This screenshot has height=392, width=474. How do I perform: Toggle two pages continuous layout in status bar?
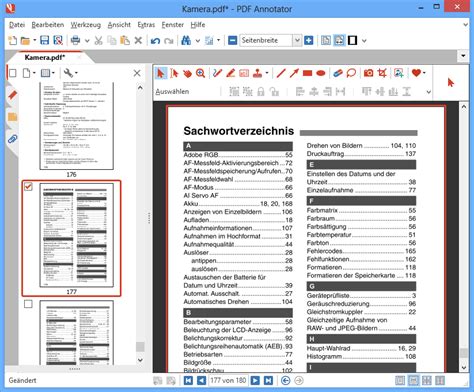point(440,380)
